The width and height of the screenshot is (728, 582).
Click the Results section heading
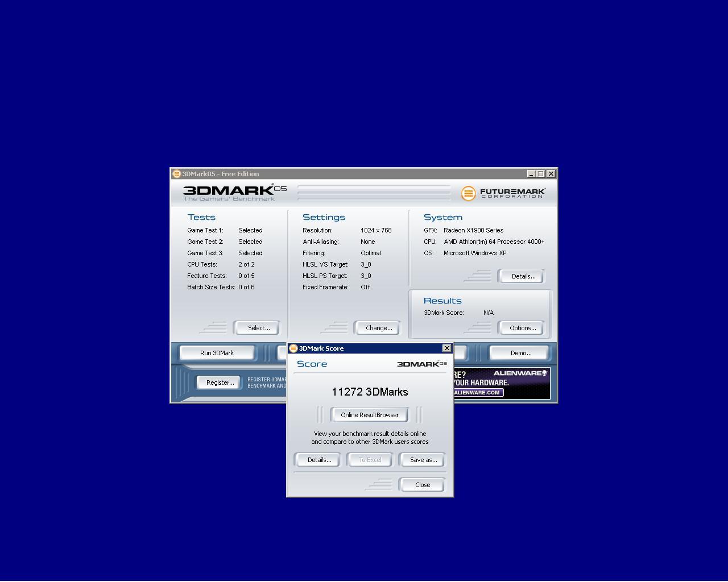[442, 301]
